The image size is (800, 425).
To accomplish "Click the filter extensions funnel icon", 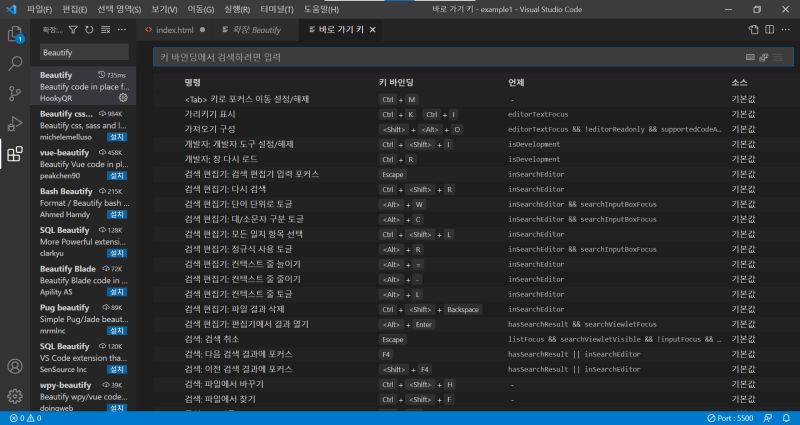I will 73,30.
